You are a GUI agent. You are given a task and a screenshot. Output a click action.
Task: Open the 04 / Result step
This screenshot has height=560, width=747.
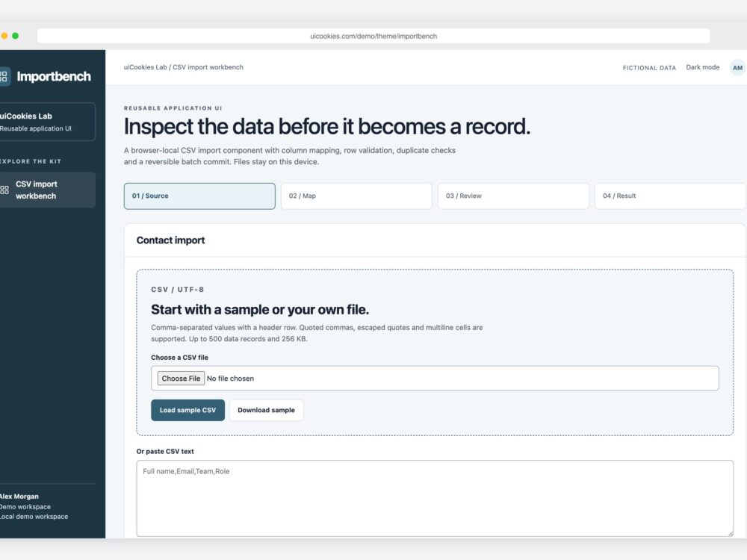click(670, 196)
